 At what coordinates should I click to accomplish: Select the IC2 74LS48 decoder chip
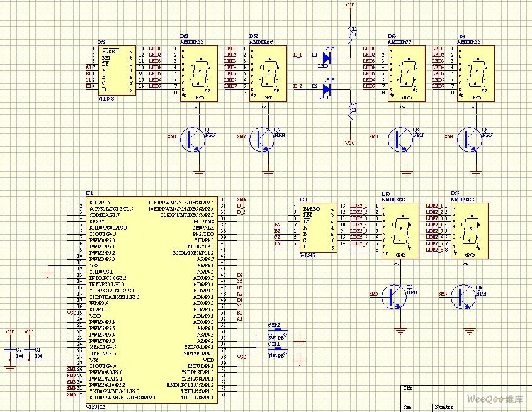(x=116, y=69)
